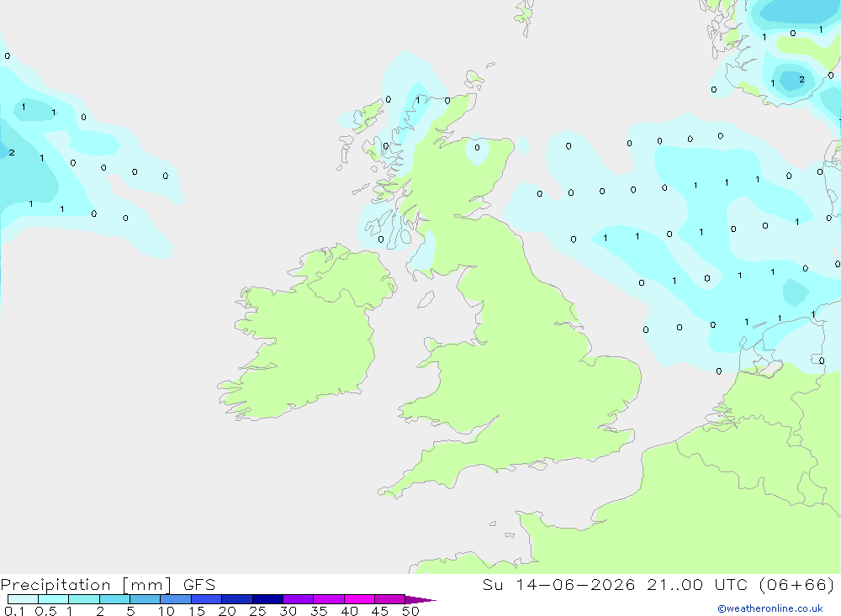Click the '10' legend scale label

(x=166, y=611)
